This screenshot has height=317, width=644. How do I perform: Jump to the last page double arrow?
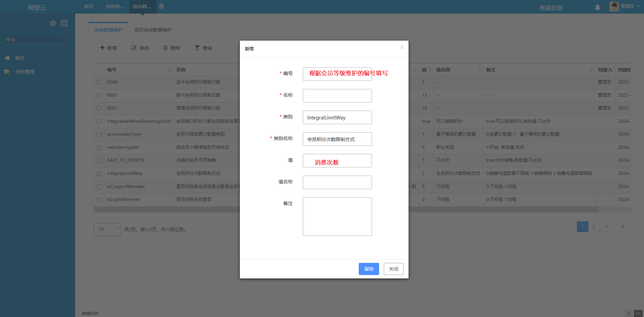623,227
